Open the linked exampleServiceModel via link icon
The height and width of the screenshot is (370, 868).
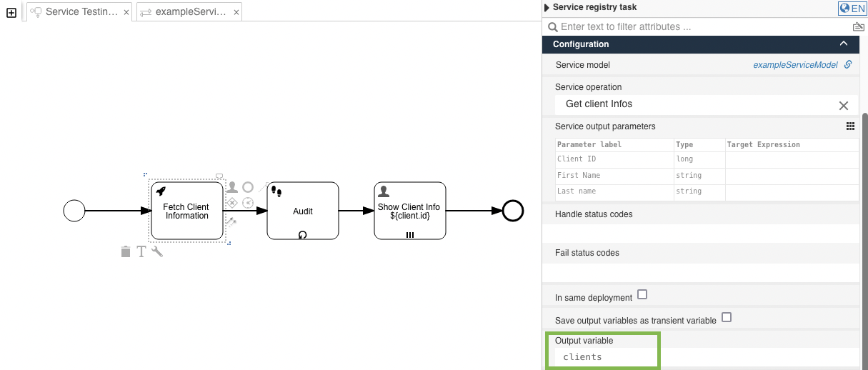(848, 64)
